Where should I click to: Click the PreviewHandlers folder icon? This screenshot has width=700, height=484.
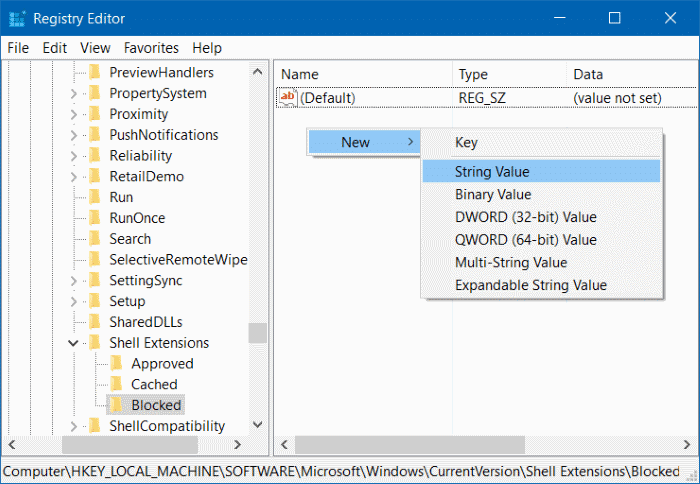(95, 72)
